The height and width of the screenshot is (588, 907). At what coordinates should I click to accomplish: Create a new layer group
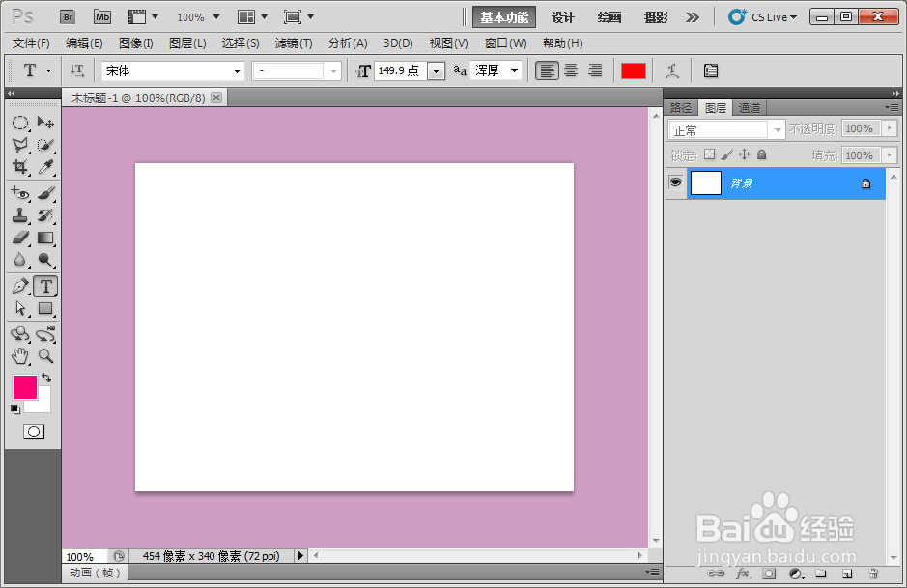click(821, 574)
